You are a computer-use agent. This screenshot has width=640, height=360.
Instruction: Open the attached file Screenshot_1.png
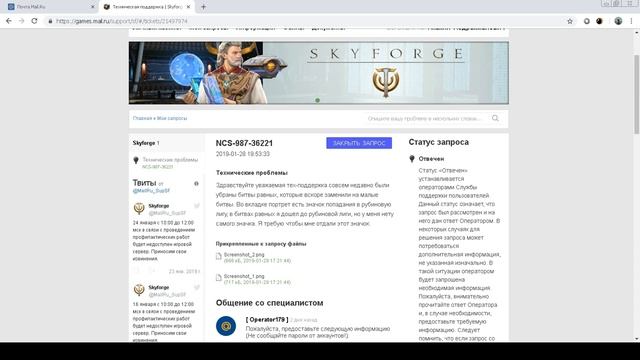click(x=244, y=276)
